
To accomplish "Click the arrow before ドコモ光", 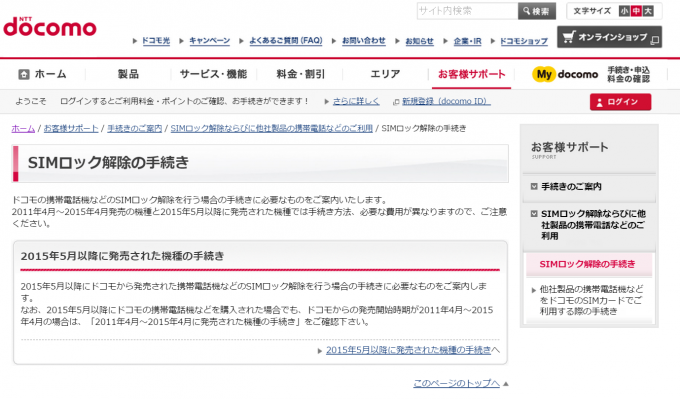I will pos(135,41).
